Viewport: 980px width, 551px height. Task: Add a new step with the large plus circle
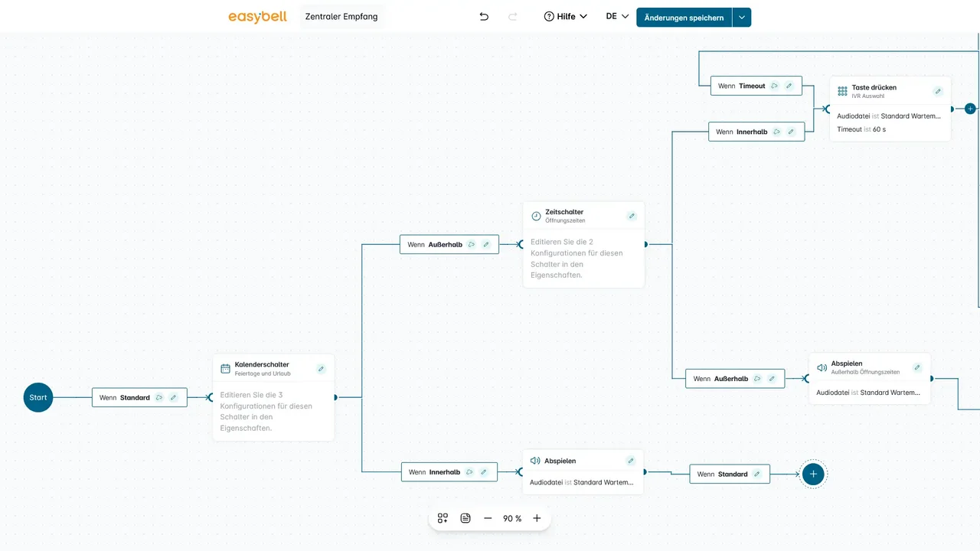(x=813, y=474)
